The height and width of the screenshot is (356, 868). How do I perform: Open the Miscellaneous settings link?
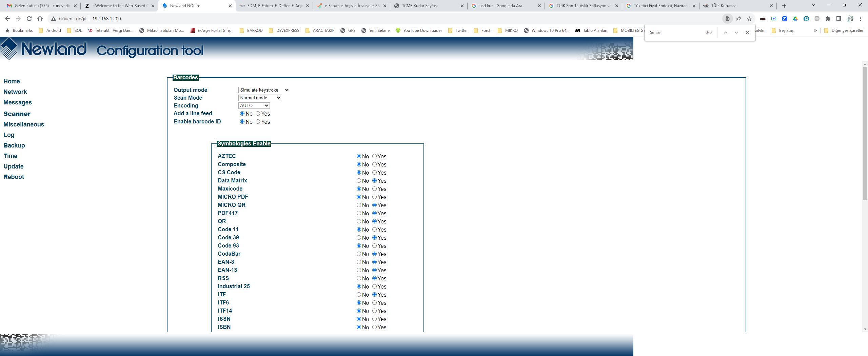[24, 124]
